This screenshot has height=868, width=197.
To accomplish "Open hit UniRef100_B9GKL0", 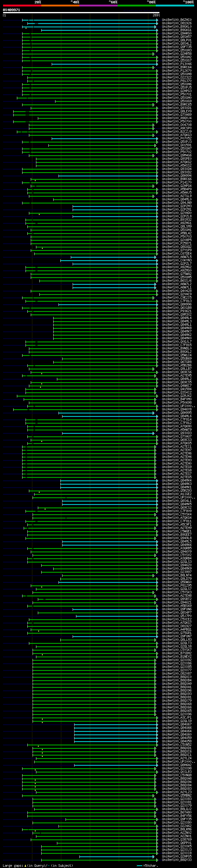I will [177, 26].
